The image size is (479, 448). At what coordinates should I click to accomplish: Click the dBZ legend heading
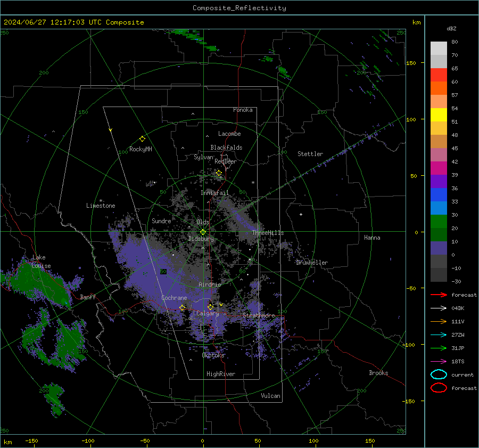pyautogui.click(x=451, y=28)
